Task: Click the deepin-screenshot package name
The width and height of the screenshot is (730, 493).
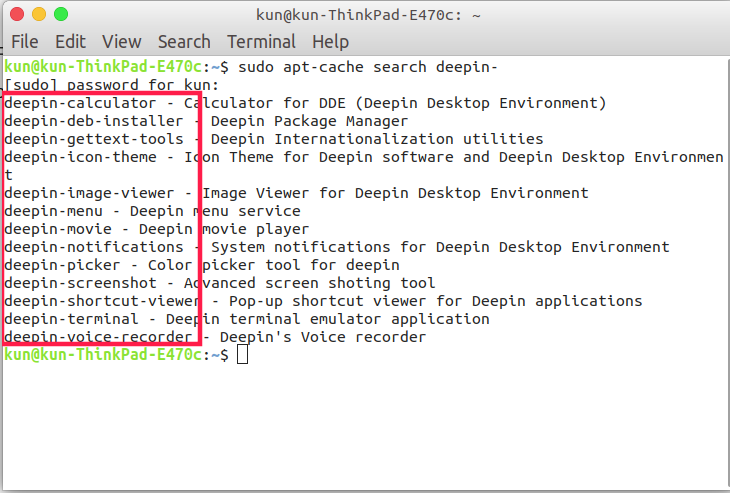Action: (80, 283)
